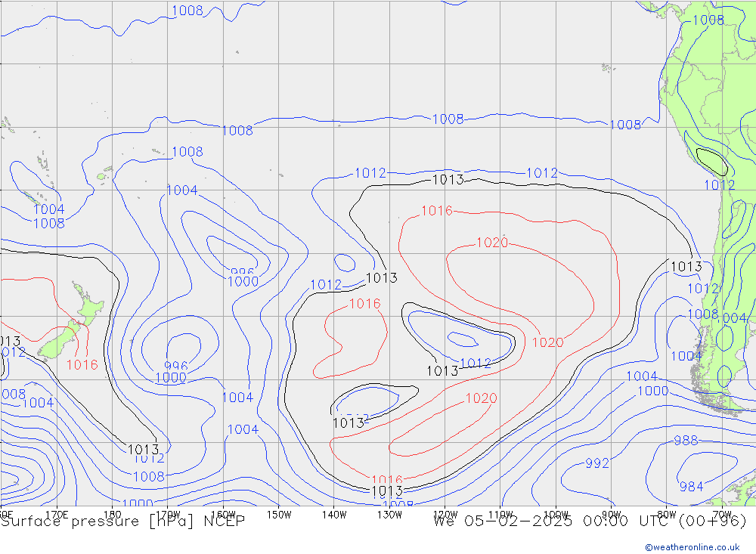Image resolution: width=756 pixels, height=554 pixels.
Task: Click the black closed contour over the Andes
Action: tap(712, 161)
